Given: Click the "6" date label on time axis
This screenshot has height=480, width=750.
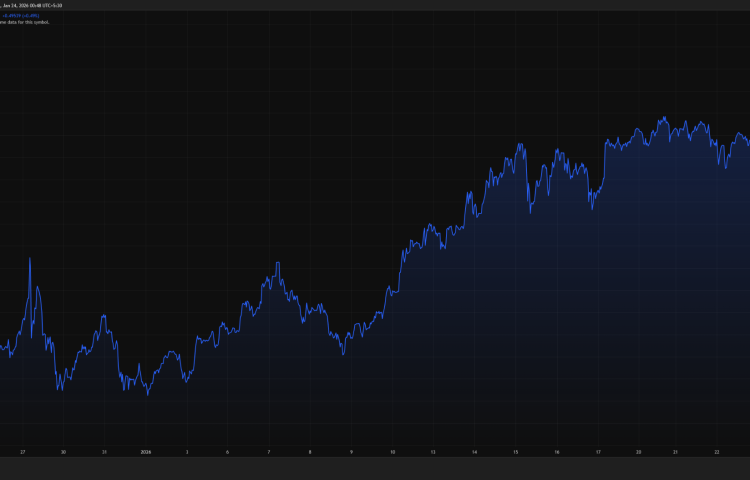Looking at the screenshot, I should click(228, 452).
